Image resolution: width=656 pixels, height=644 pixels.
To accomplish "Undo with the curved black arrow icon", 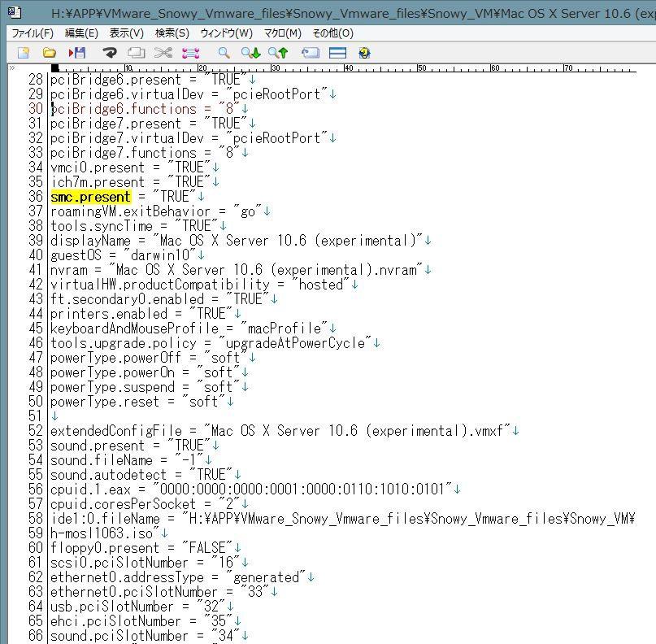I will tap(110, 53).
